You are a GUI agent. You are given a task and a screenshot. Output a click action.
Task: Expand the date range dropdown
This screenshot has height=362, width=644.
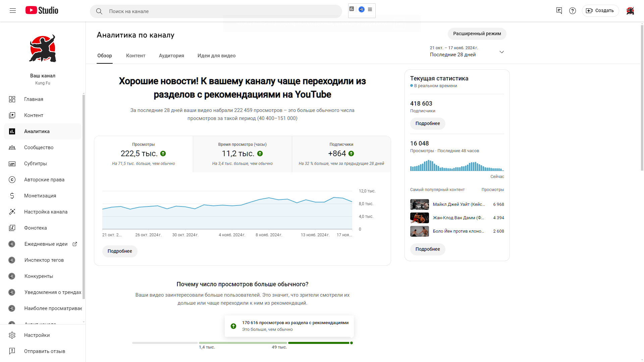click(x=501, y=52)
